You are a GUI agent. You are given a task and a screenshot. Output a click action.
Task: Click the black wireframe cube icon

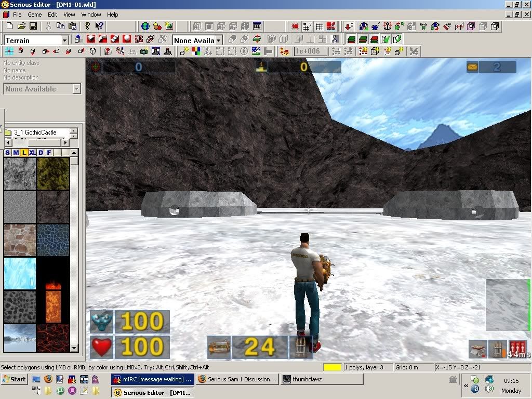point(495,26)
